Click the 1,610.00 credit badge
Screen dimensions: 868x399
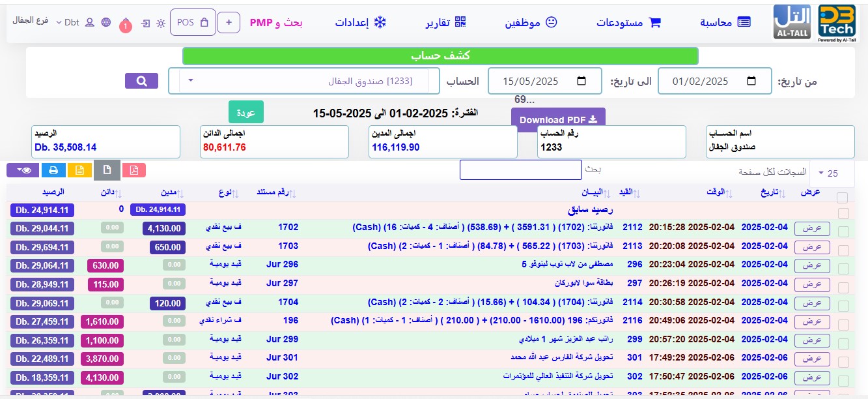pyautogui.click(x=103, y=321)
